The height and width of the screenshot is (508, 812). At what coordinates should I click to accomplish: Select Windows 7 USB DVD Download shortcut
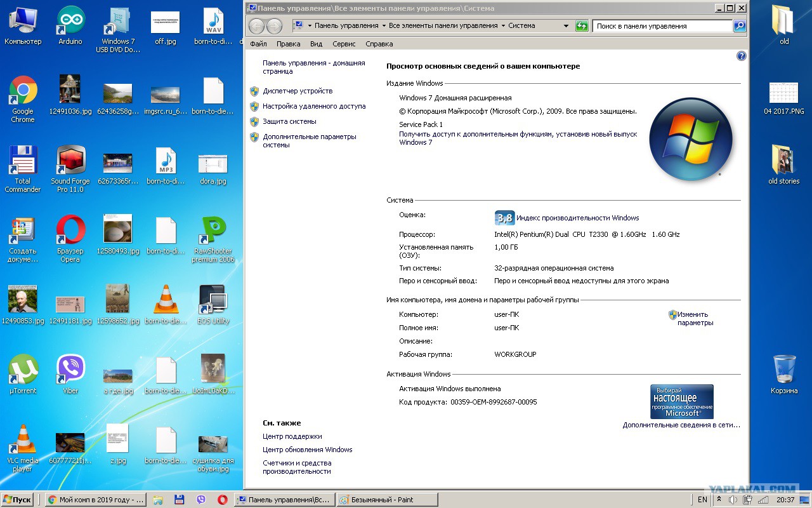[x=118, y=30]
